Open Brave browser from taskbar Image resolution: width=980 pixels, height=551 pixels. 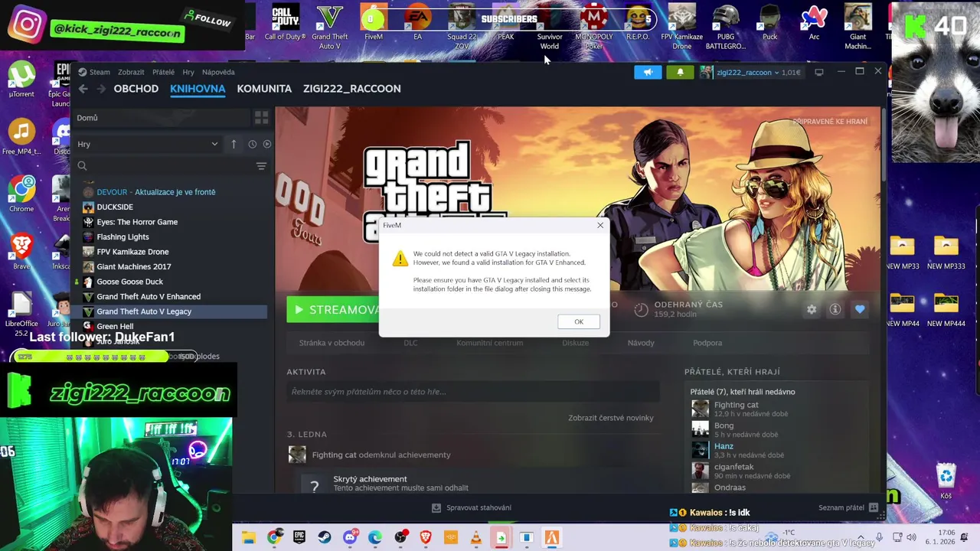[425, 538]
